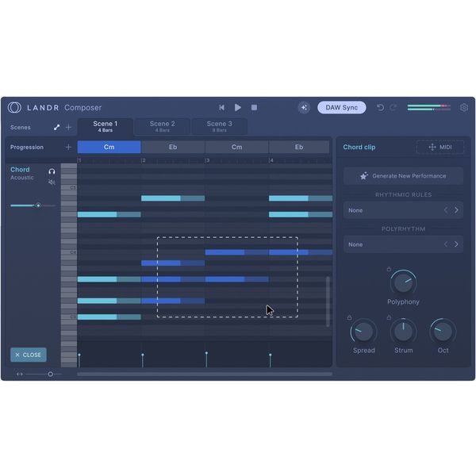Select the first Cm chord block

click(x=109, y=147)
